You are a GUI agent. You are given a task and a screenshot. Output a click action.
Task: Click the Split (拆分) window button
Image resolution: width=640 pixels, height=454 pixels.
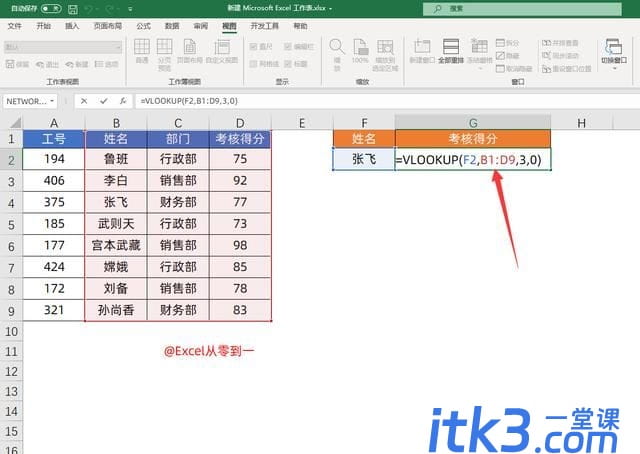tap(507, 43)
